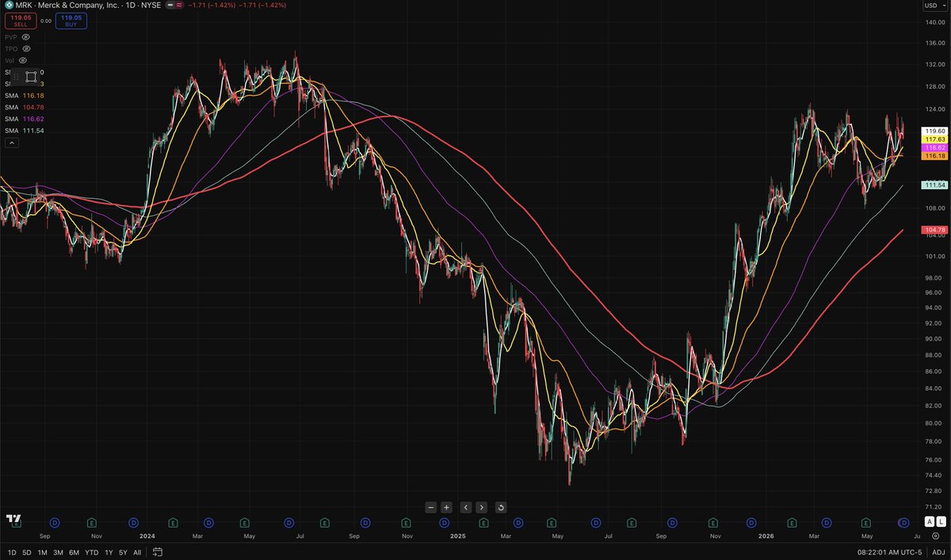The height and width of the screenshot is (560, 951).
Task: Toggle PVP indicator visibility eye
Action: (25, 37)
